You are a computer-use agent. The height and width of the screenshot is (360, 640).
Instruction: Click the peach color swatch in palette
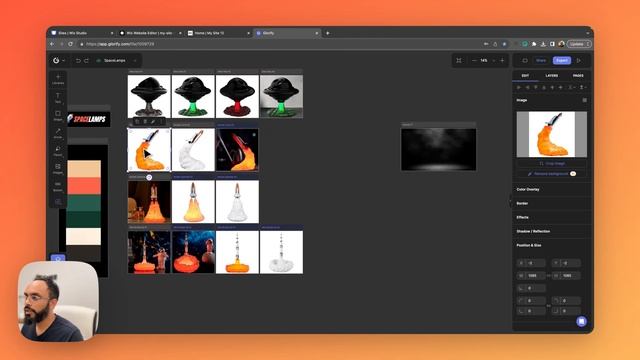(x=84, y=169)
